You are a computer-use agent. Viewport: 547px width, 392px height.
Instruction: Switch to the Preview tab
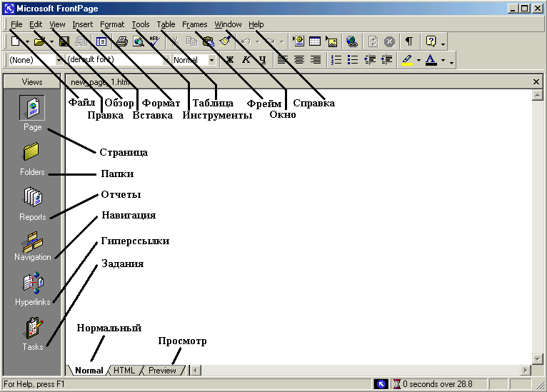point(162,371)
